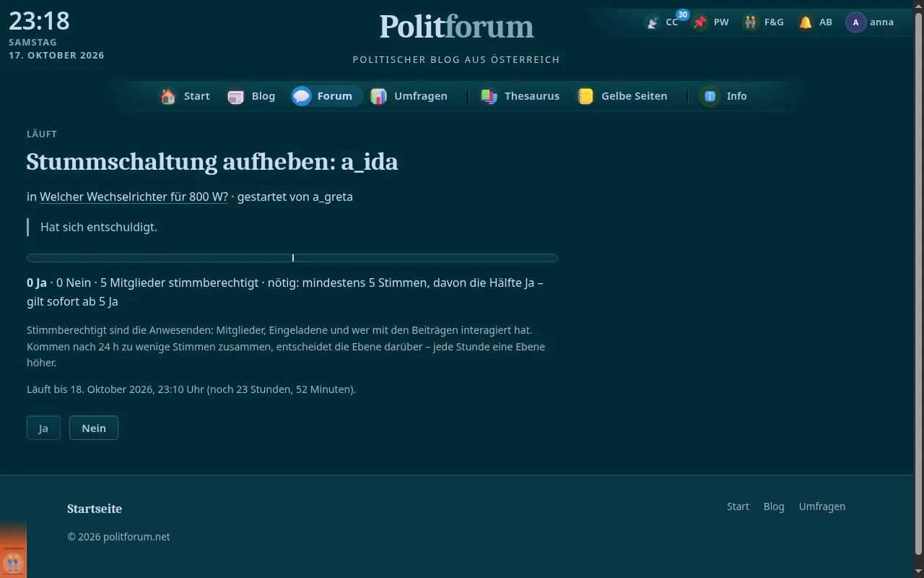Click the books icon next to Thesaurus
This screenshot has height=578, width=924.
[x=489, y=96]
